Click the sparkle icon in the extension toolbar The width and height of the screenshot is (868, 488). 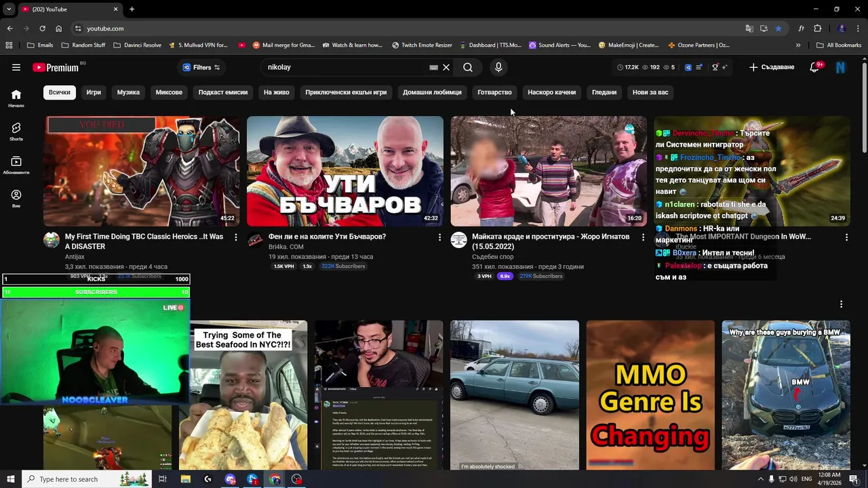click(724, 67)
